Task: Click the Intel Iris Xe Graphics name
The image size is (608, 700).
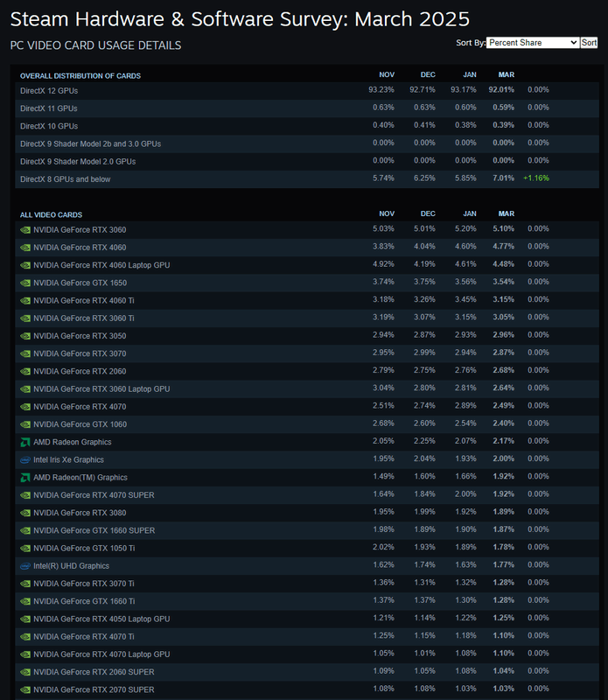Action: coord(69,460)
